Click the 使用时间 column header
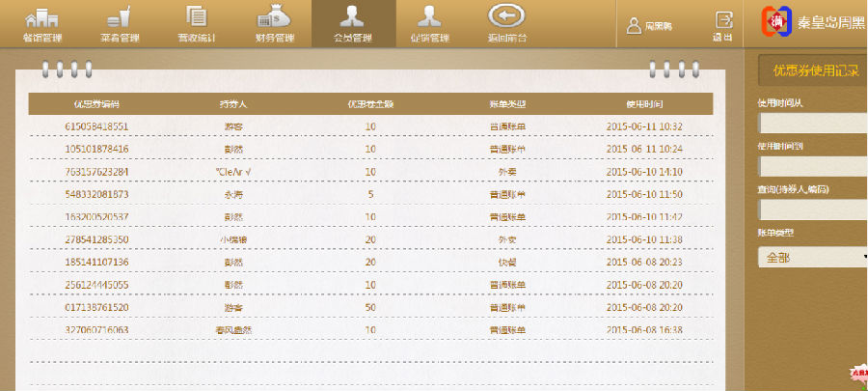 coord(644,104)
